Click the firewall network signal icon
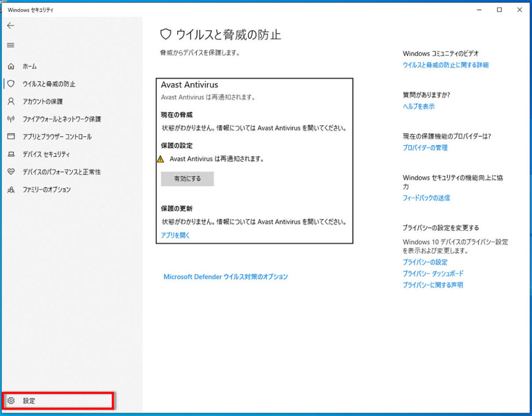Screen dimensions: 532x416 coord(11,119)
